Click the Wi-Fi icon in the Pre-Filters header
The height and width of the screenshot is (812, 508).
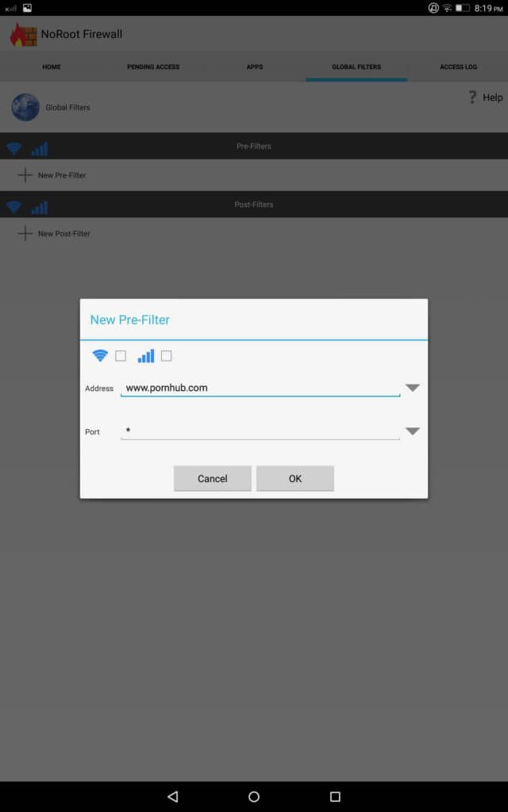click(13, 147)
